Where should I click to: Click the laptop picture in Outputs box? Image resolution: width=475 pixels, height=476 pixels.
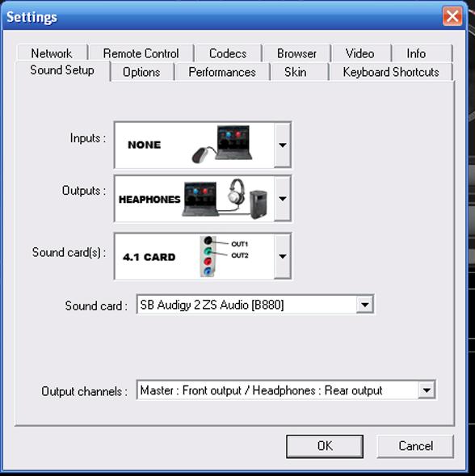click(200, 199)
